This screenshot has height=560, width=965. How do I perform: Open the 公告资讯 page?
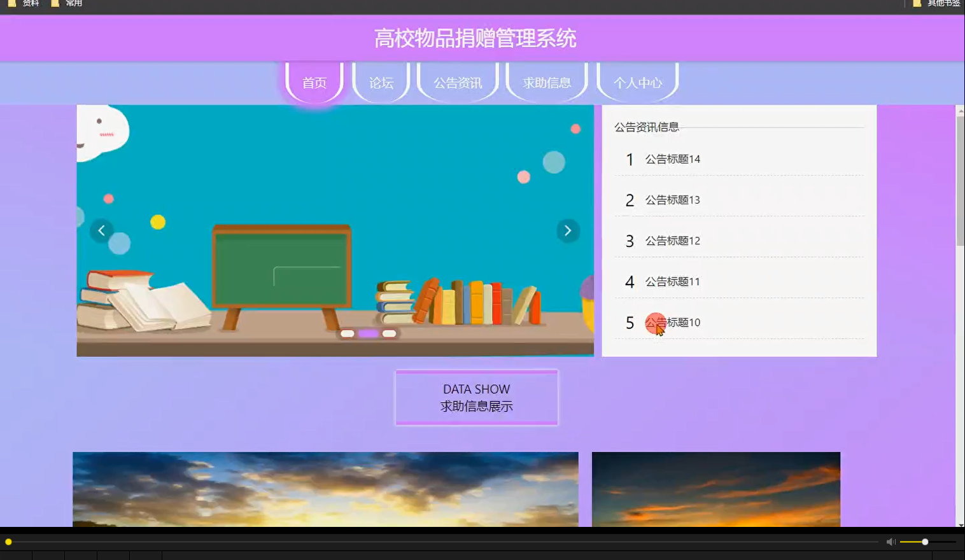458,82
